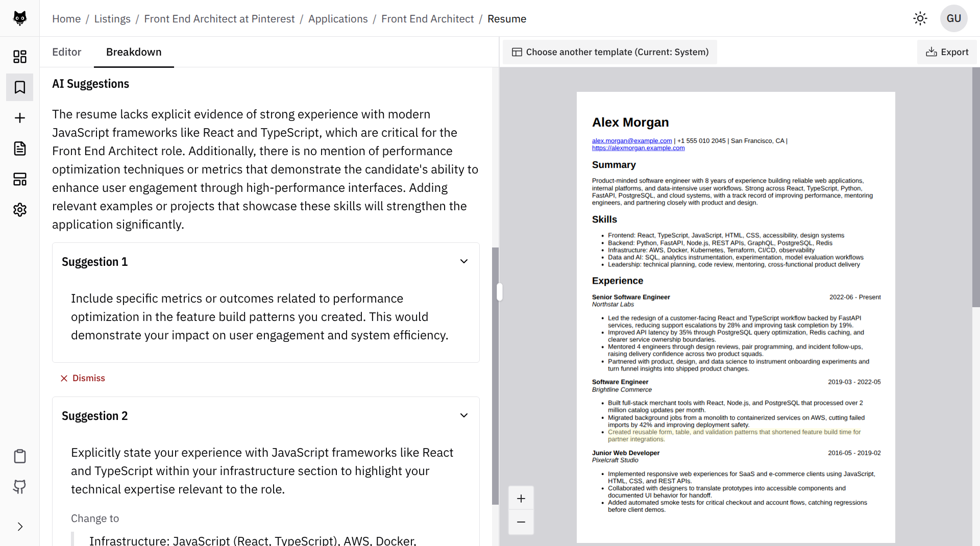The image size is (980, 546).
Task: Click the '2022-06 - Present' date
Action: 855,297
